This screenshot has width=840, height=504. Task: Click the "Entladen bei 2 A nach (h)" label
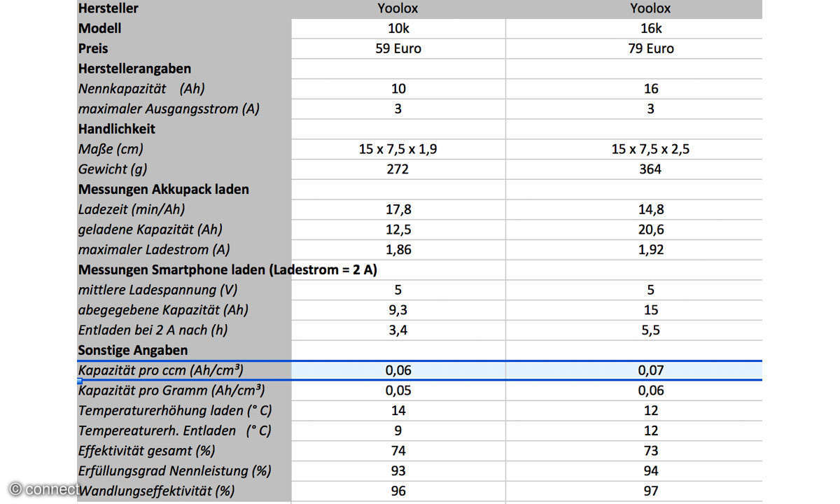pyautogui.click(x=153, y=330)
